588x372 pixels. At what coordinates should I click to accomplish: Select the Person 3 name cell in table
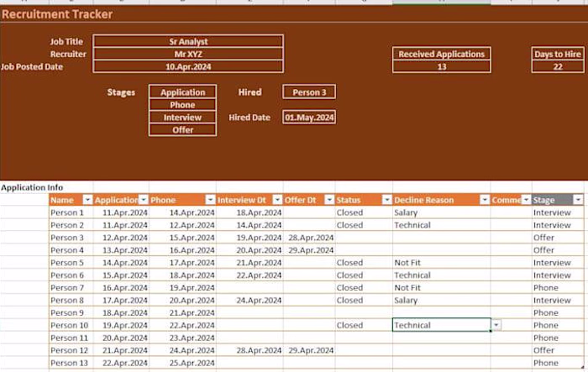71,238
